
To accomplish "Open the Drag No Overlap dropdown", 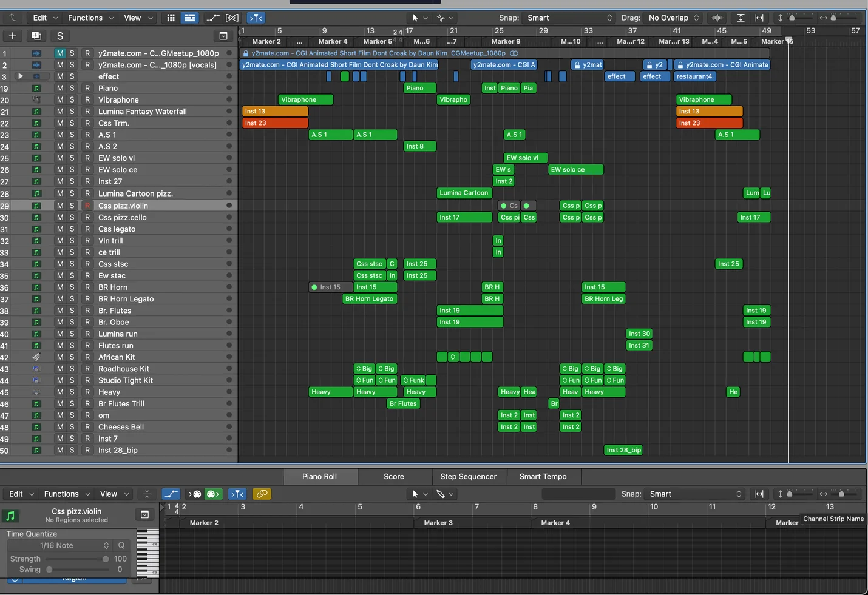I will (x=674, y=18).
